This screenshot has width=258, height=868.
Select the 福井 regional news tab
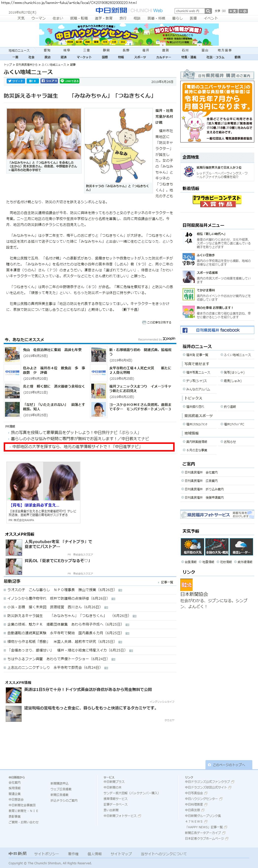pos(146,50)
